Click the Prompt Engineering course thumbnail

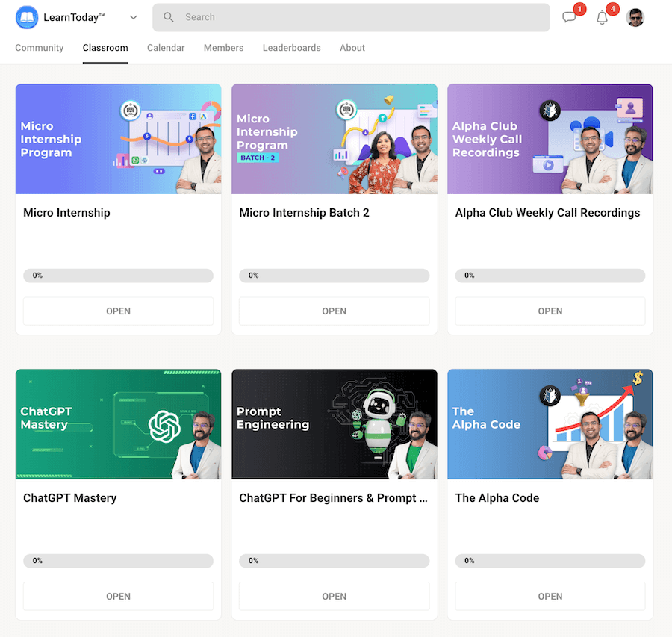(334, 423)
